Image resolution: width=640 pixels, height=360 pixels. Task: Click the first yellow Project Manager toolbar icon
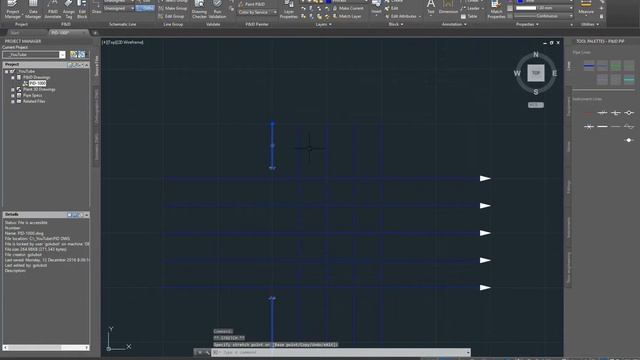pos(73,54)
